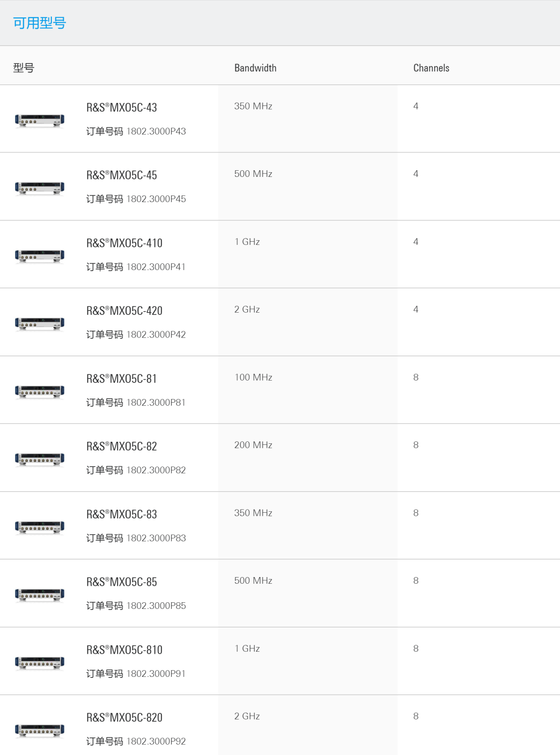Click the R&S MXO5C-820 product thumbnail
This screenshot has height=755, width=560.
tap(40, 731)
